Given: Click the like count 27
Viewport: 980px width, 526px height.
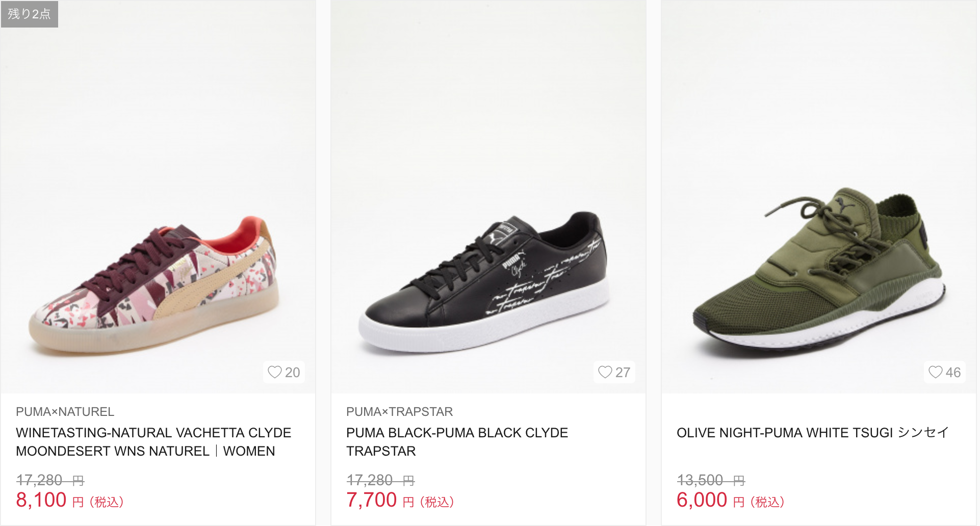Looking at the screenshot, I should coord(623,373).
